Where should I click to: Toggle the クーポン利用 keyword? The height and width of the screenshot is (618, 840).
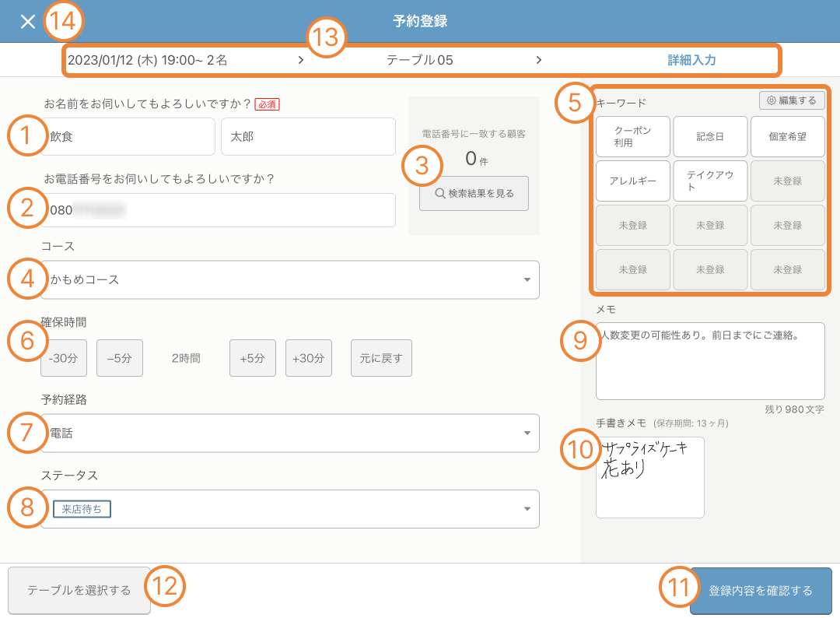click(x=632, y=136)
